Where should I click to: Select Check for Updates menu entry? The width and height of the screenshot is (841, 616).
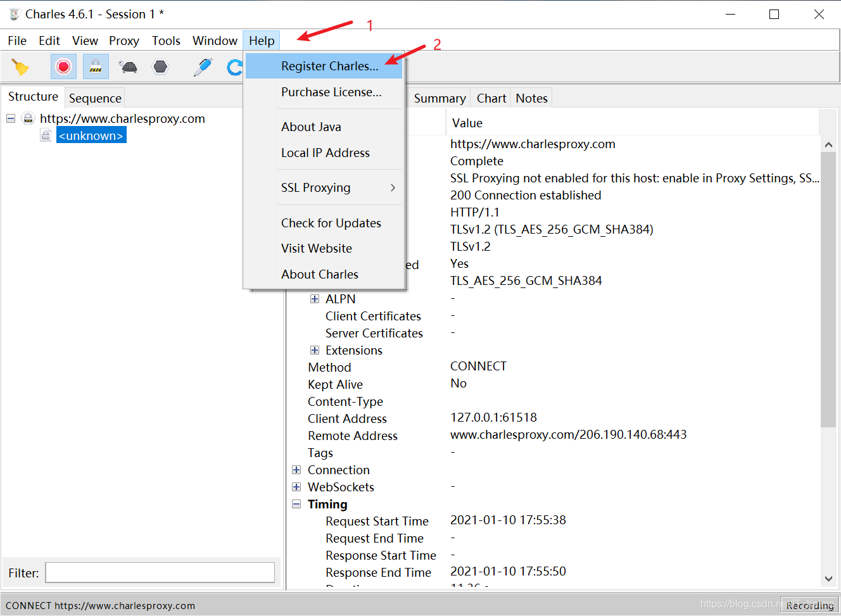[x=324, y=223]
